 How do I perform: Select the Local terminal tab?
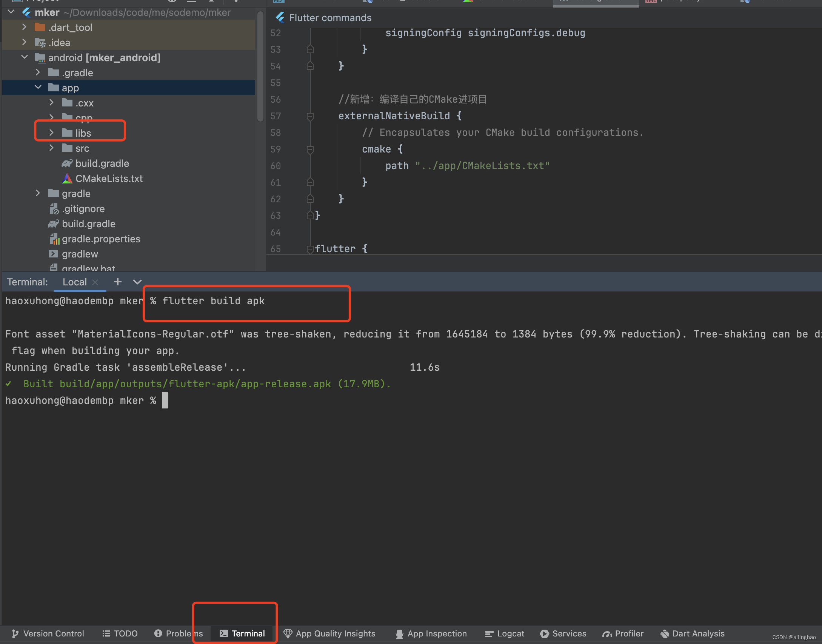click(x=75, y=282)
